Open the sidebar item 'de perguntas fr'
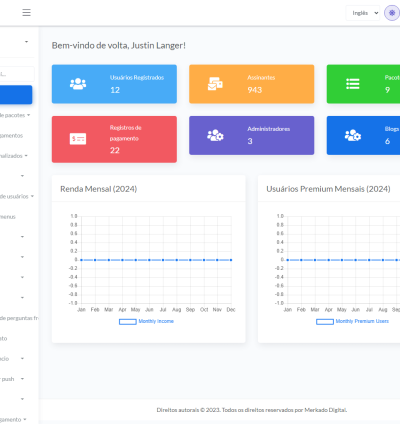The width and height of the screenshot is (400, 424). [x=19, y=318]
